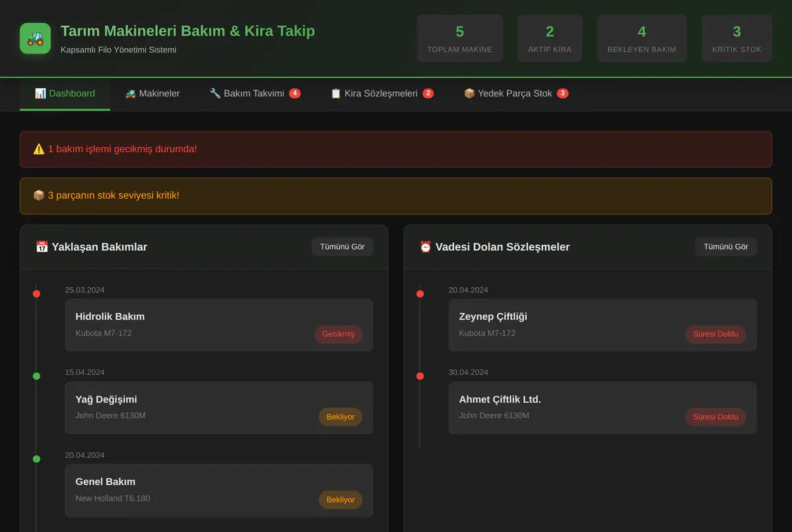Click the green timeline dot for 15.04.2024
Screen dimensions: 792x532
36,376
